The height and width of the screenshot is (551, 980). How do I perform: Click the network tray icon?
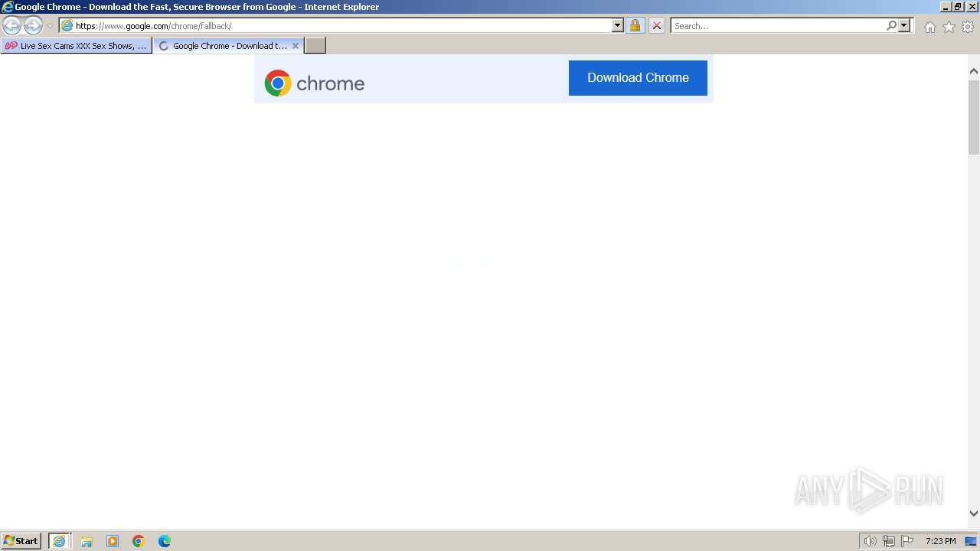point(889,541)
